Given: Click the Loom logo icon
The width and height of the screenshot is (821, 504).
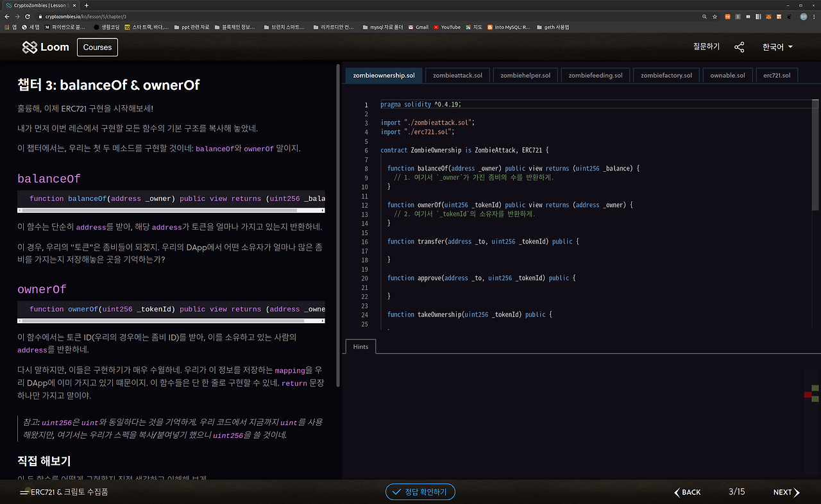Looking at the screenshot, I should [x=30, y=47].
